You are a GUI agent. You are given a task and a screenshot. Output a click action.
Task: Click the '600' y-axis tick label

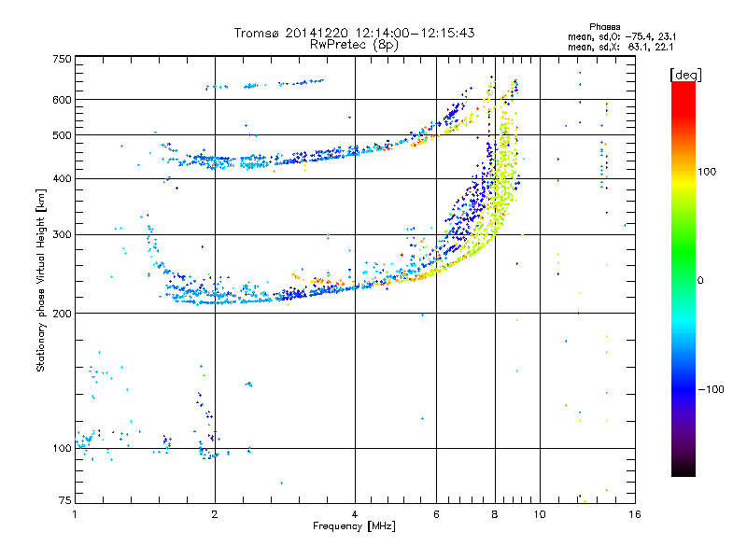point(62,100)
